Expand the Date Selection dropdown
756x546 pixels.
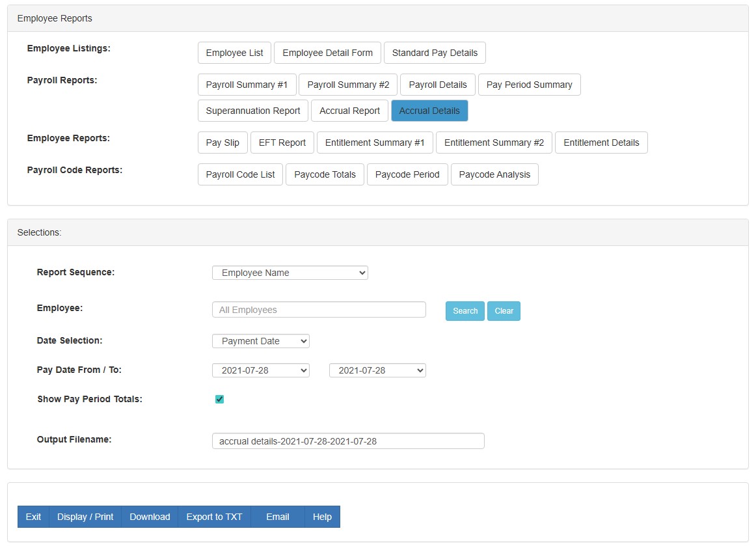pyautogui.click(x=260, y=340)
